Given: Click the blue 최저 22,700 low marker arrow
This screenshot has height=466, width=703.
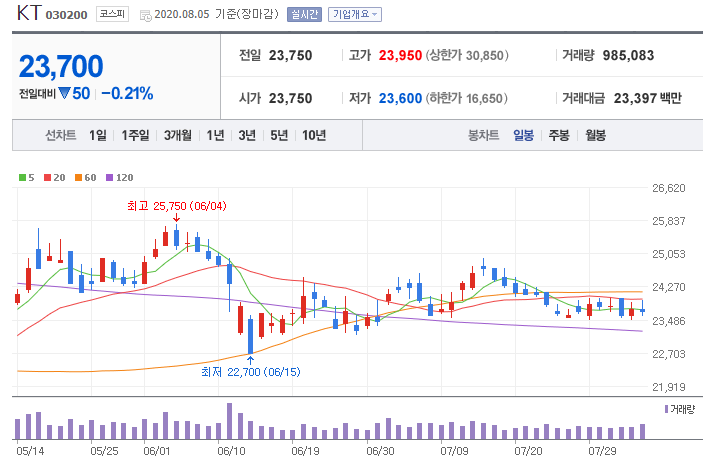Looking at the screenshot, I should click(x=250, y=360).
